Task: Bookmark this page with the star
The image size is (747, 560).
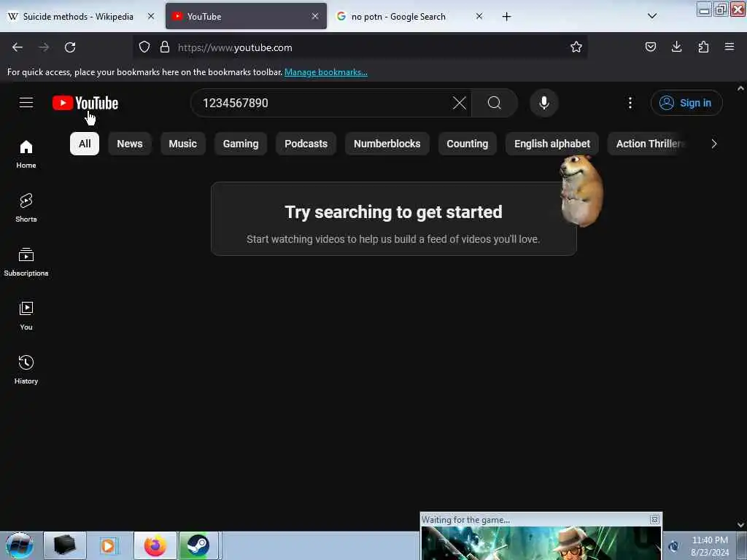Action: click(x=576, y=47)
